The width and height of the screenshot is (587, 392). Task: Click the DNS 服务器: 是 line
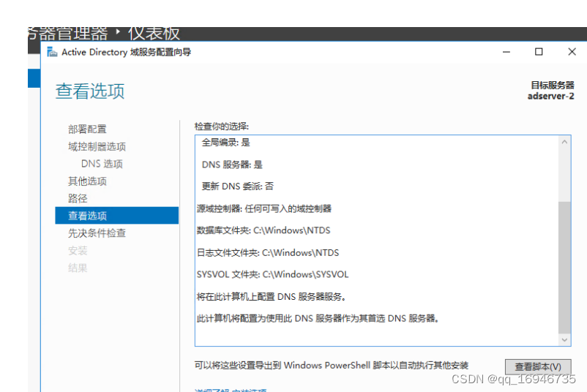[232, 165]
